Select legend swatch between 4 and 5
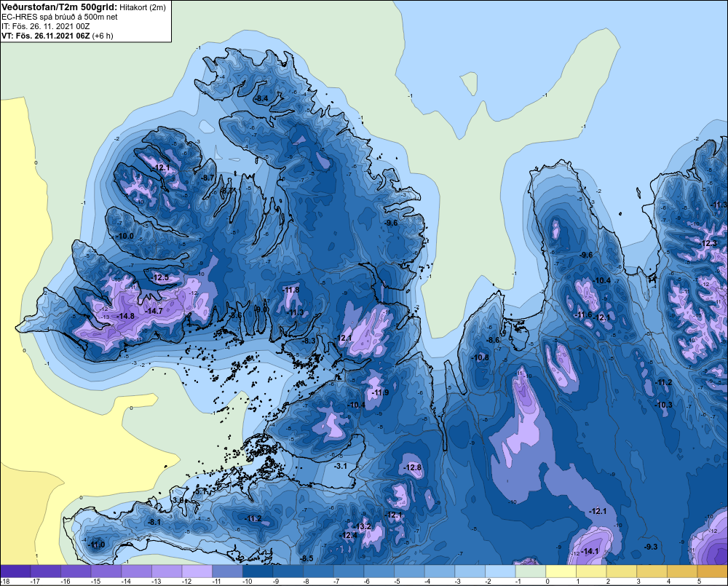The width and height of the screenshot is (728, 586). tap(682, 571)
